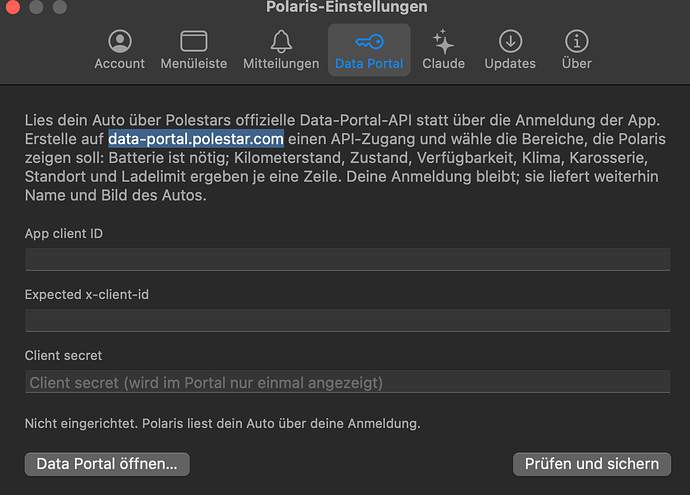Click the Client secret input field

click(348, 381)
